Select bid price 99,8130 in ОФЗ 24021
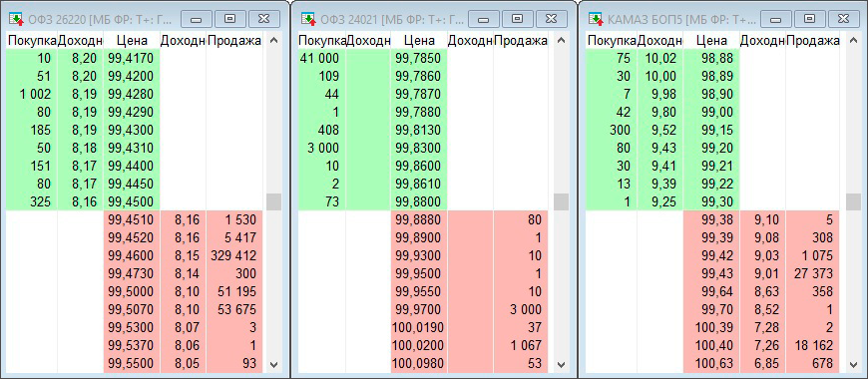 click(x=419, y=130)
